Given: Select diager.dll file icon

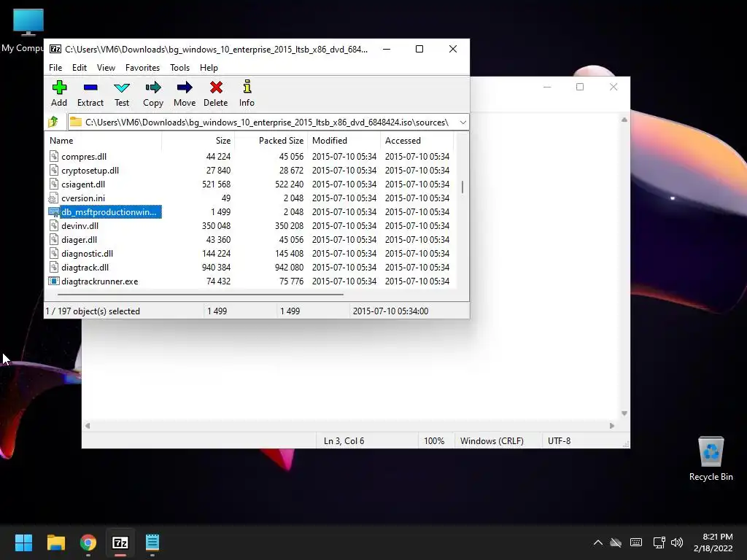Looking at the screenshot, I should click(54, 239).
